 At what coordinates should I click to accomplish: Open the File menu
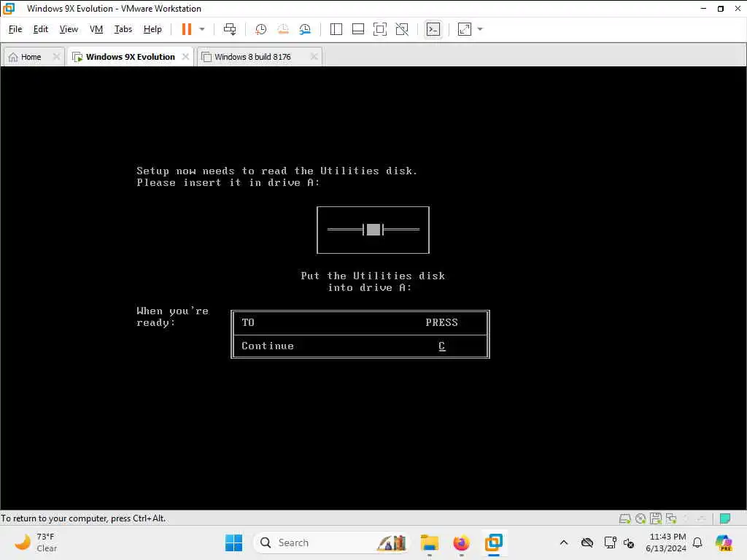click(x=15, y=29)
